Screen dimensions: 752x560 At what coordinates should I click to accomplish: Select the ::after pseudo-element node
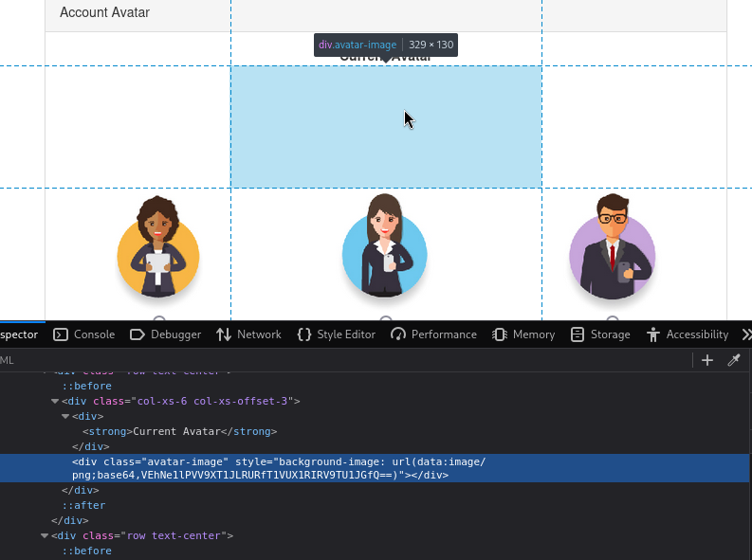click(x=83, y=505)
